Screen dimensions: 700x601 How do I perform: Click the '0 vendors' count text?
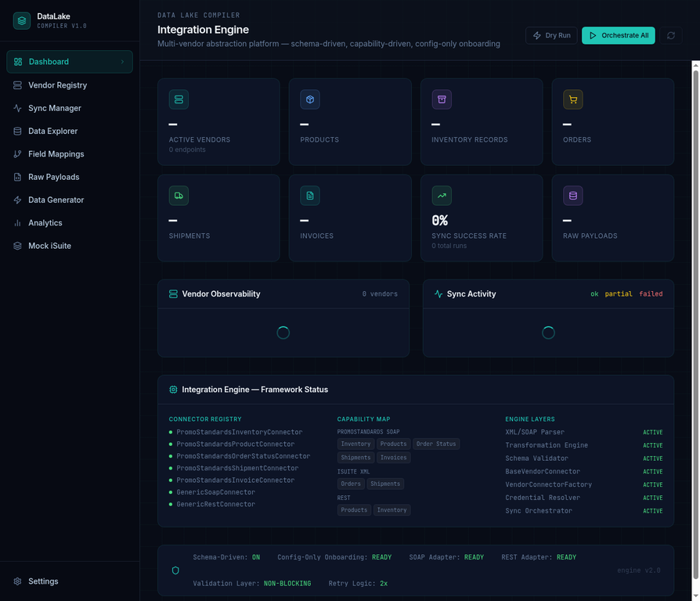click(380, 294)
